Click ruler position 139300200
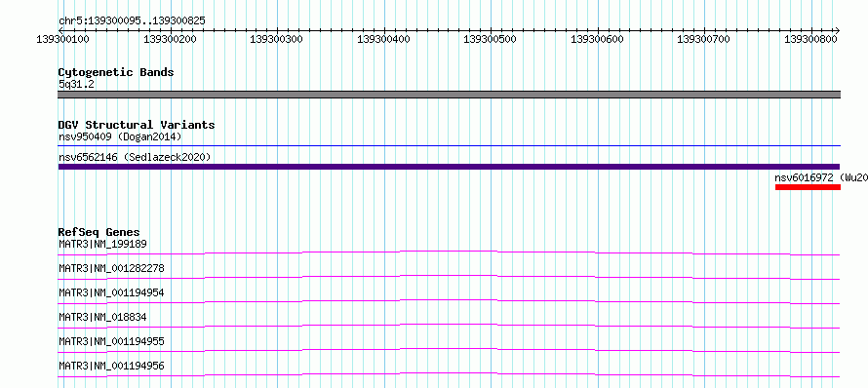This screenshot has width=868, height=388. pyautogui.click(x=171, y=39)
